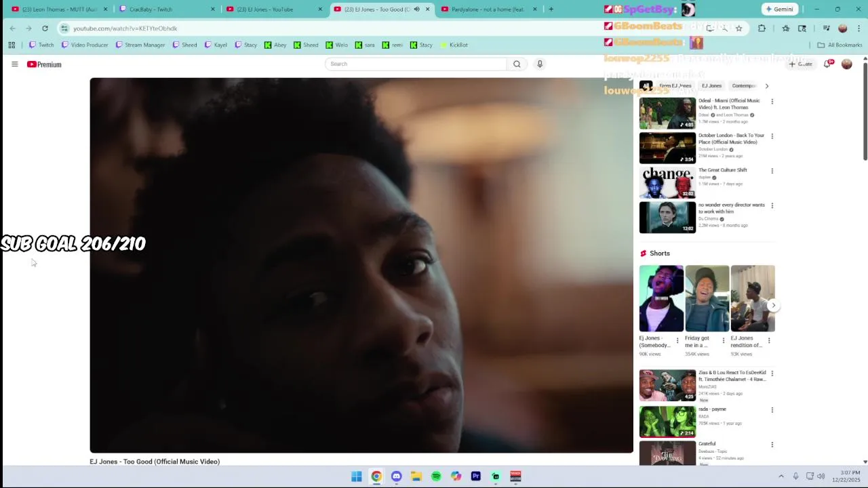Open Kayel bookmark
Screen dimensions: 868x488
(x=216, y=45)
